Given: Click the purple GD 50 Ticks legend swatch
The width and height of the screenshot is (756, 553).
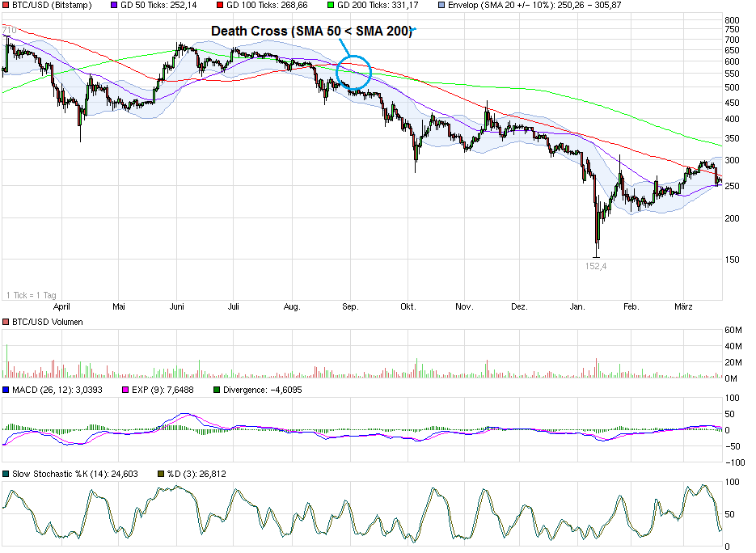Looking at the screenshot, I should click(x=114, y=6).
